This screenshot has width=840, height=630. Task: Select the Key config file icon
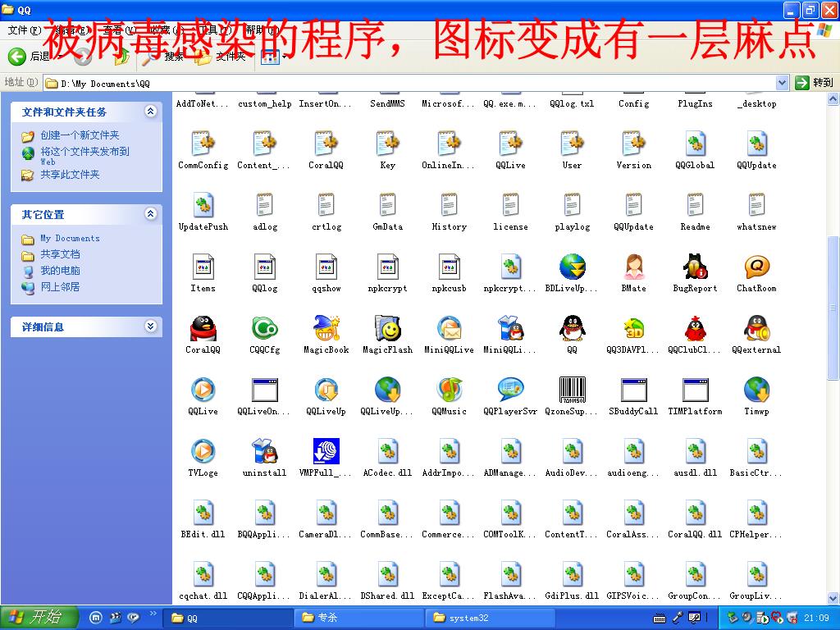pos(388,143)
